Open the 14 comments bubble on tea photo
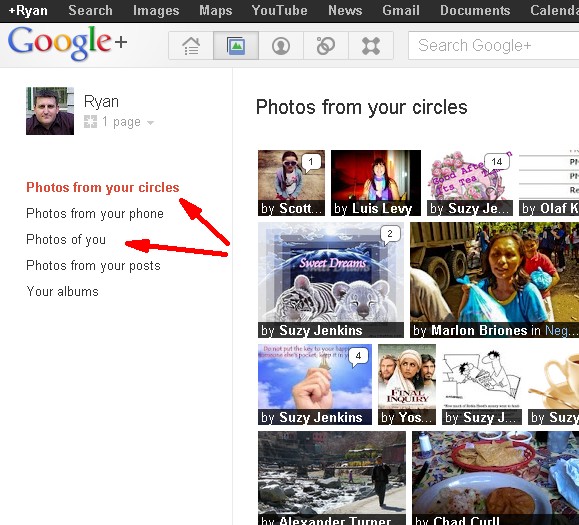 pos(497,162)
